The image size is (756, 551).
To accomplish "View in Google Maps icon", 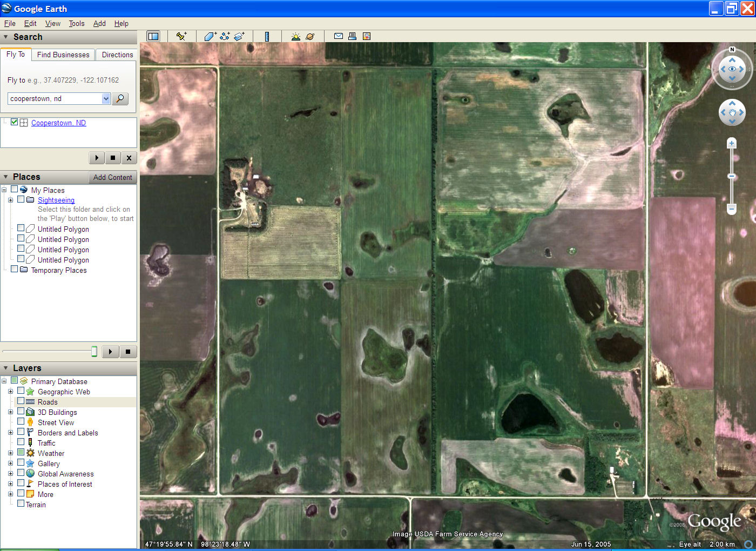I will coord(367,36).
